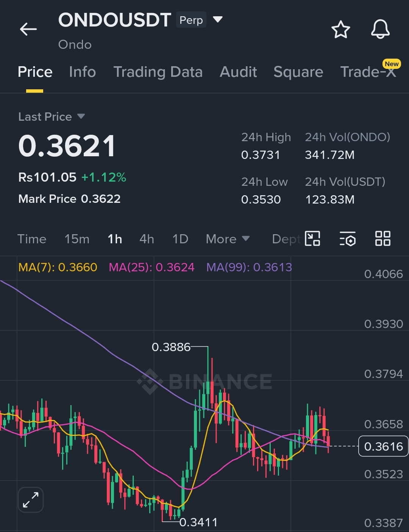Tap the current price tag 0.3616

[x=383, y=446]
